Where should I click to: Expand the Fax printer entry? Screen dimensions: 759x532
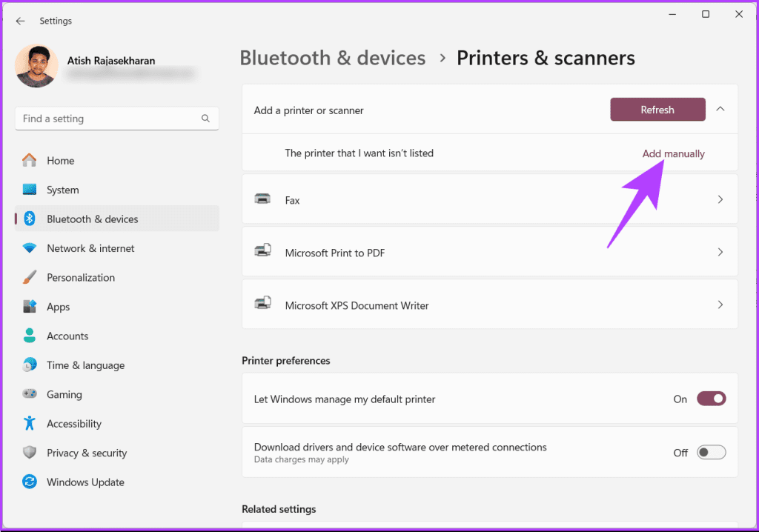tap(720, 199)
